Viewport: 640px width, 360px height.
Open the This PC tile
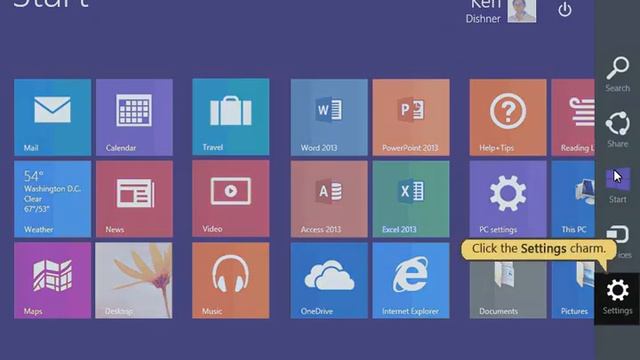click(573, 199)
